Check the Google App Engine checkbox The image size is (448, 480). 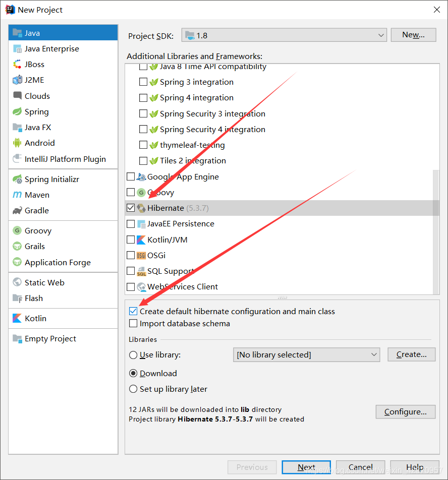click(x=131, y=176)
